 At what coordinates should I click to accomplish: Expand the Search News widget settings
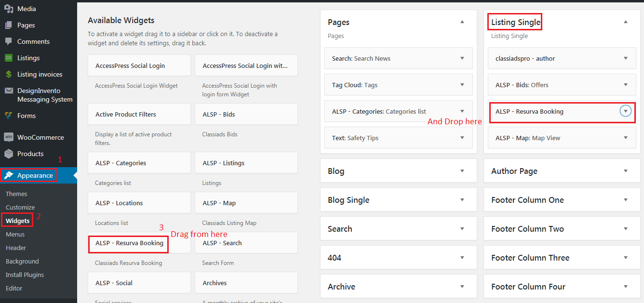click(x=462, y=58)
